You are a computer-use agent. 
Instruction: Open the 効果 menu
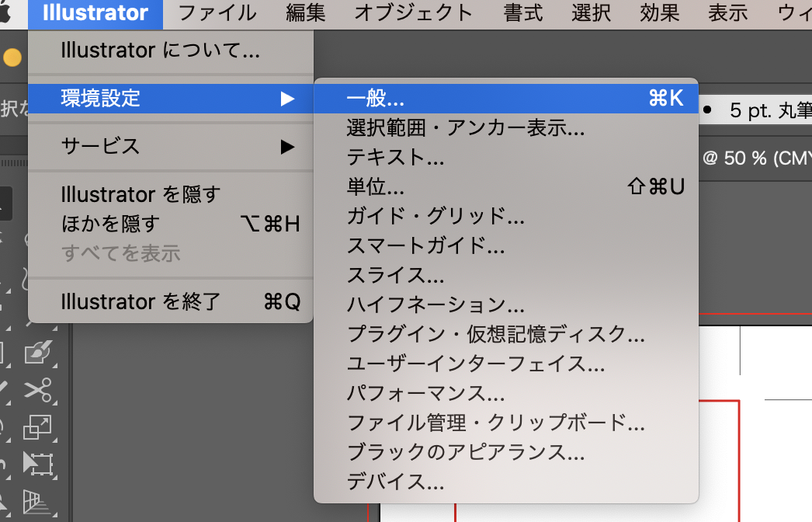tap(660, 13)
